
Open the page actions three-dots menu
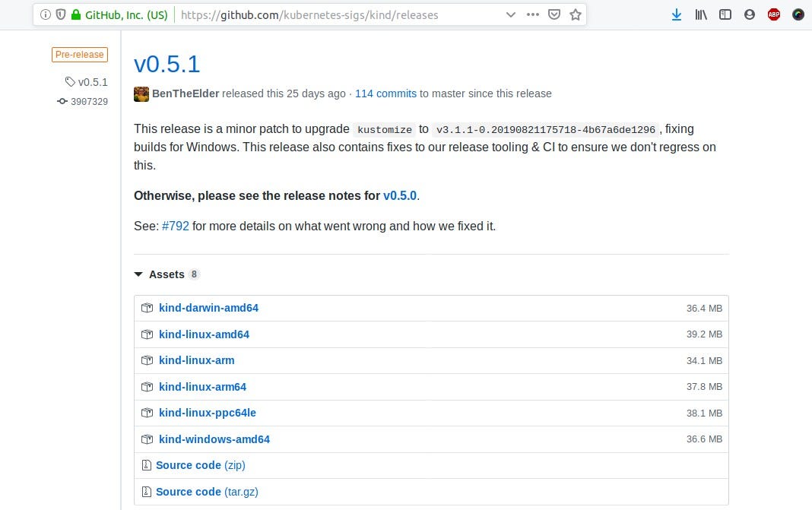click(x=533, y=15)
